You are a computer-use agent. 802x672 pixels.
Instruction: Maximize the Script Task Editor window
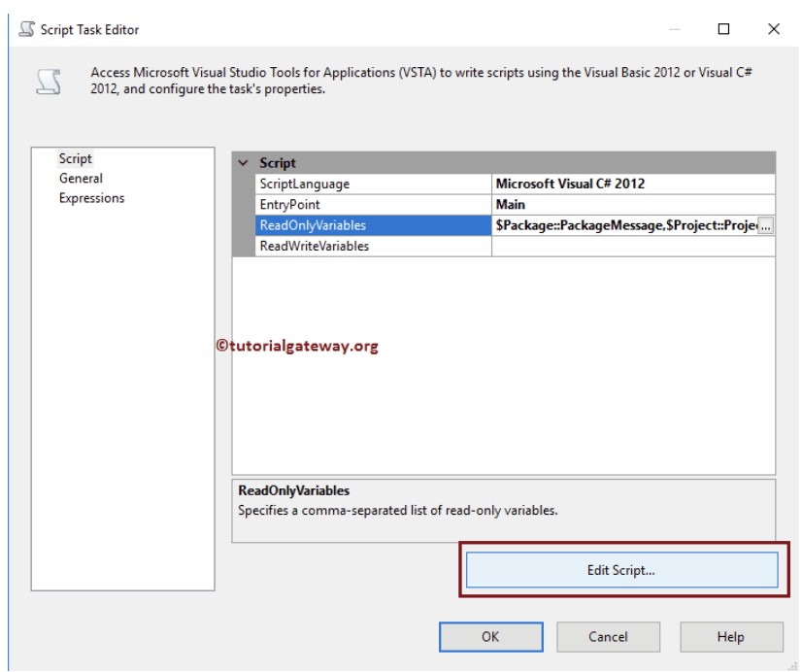tap(723, 29)
